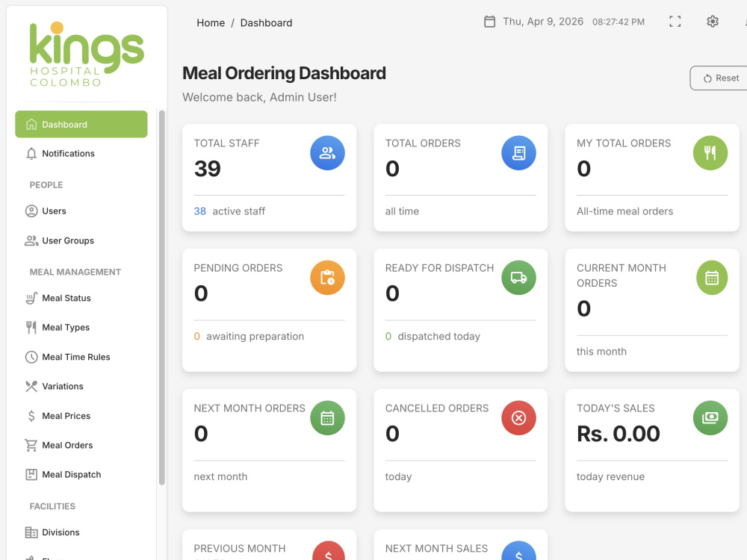
Task: Click the date Thu, Apr 9, 2026
Action: click(543, 22)
